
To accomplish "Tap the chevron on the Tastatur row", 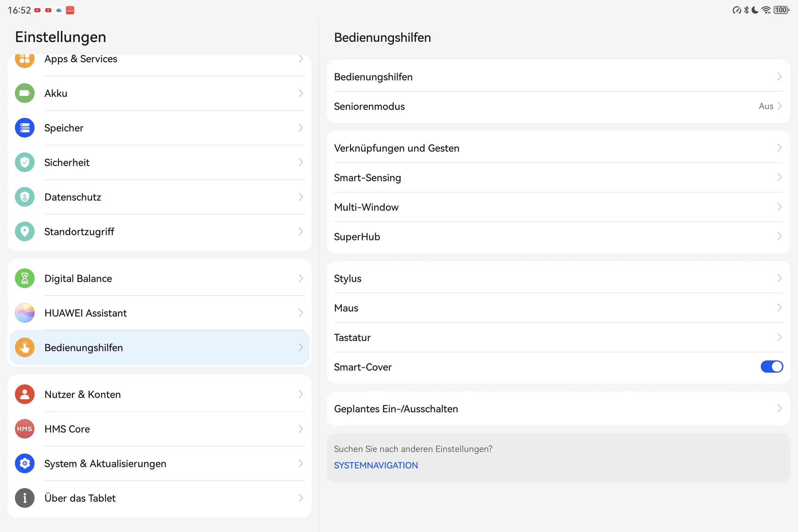I will tap(779, 337).
